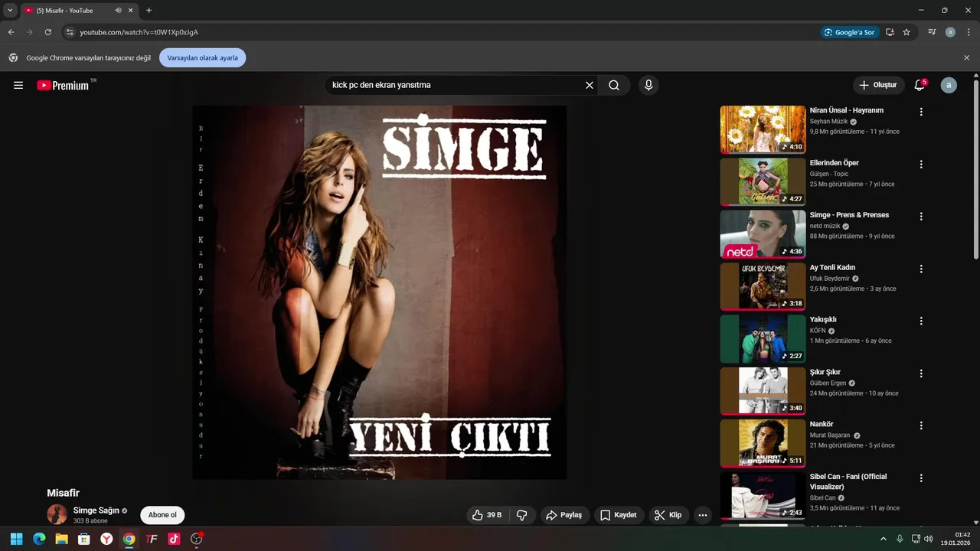Open the Yakışıklı video title
980x551 pixels.
pyautogui.click(x=823, y=319)
